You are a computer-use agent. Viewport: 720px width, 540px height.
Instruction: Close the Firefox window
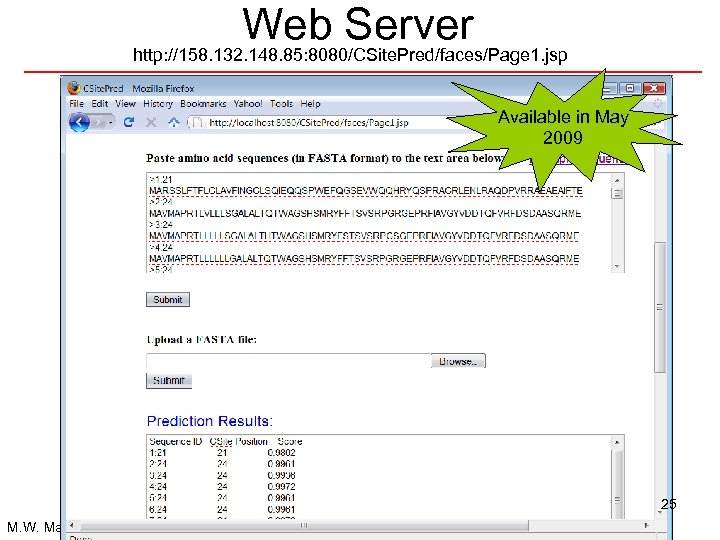[x=654, y=88]
